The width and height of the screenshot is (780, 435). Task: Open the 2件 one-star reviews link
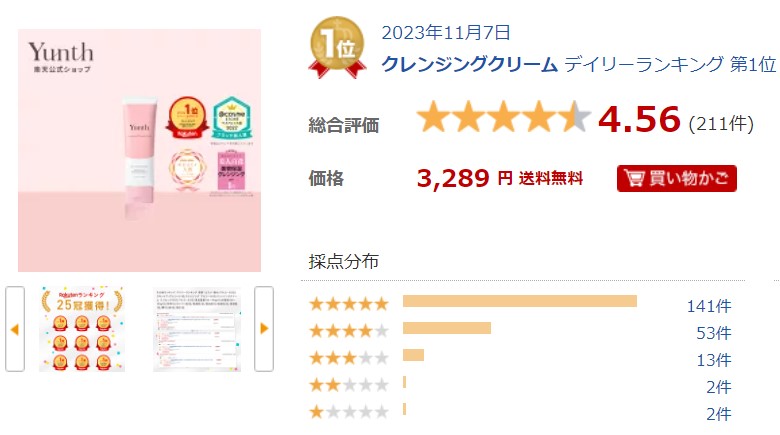(717, 413)
